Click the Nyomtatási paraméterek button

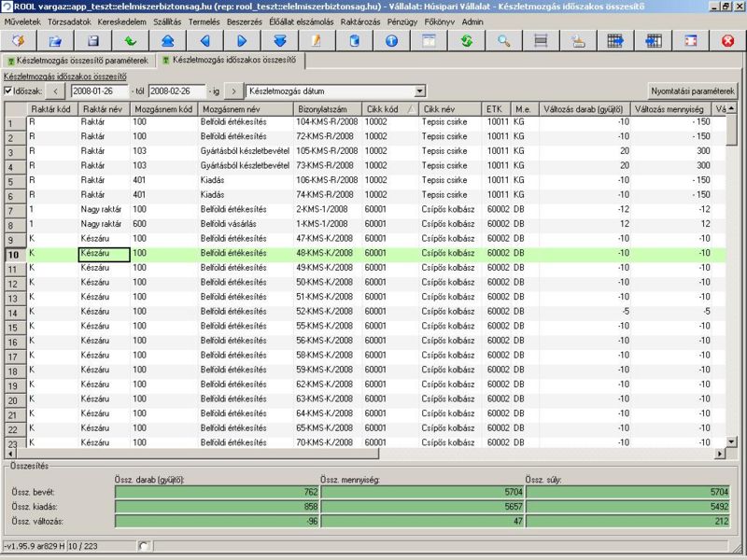click(x=693, y=91)
